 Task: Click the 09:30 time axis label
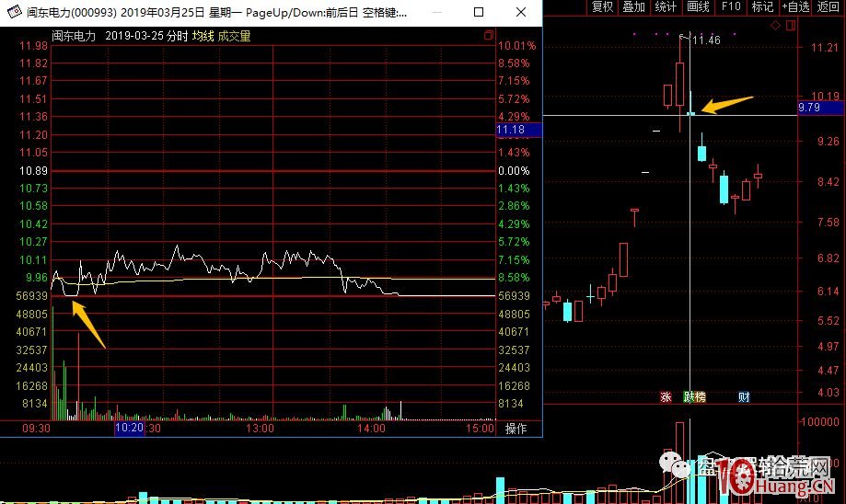(36, 429)
